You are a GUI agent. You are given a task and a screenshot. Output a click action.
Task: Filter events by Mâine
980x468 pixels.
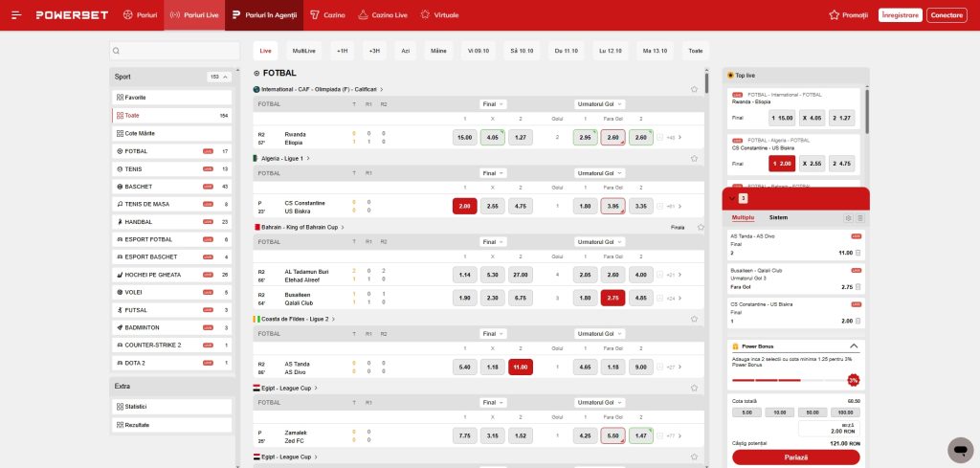pyautogui.click(x=438, y=52)
